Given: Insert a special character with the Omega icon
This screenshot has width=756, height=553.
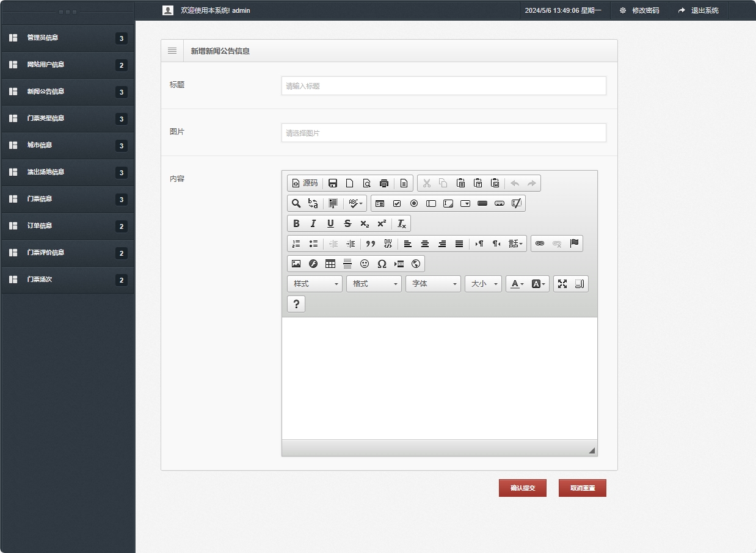Looking at the screenshot, I should click(382, 264).
